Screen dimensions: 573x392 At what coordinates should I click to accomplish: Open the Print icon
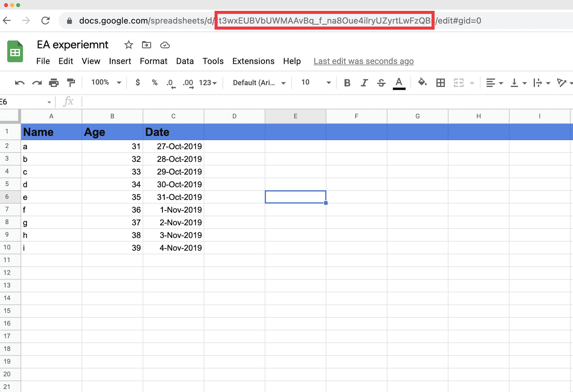[x=54, y=83]
